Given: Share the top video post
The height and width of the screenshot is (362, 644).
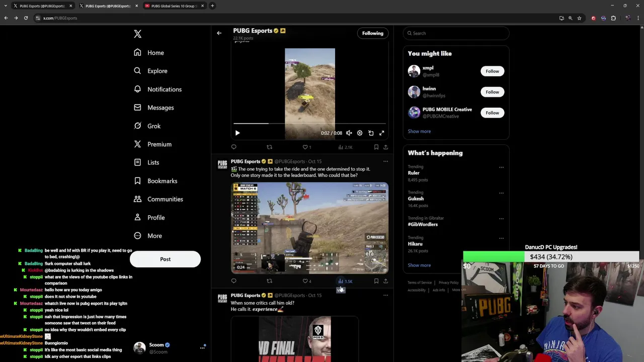Looking at the screenshot, I should click(x=385, y=147).
